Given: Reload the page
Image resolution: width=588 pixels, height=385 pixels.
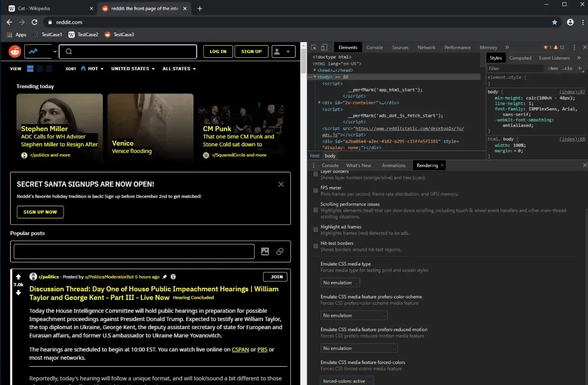Looking at the screenshot, I should pyautogui.click(x=34, y=22).
